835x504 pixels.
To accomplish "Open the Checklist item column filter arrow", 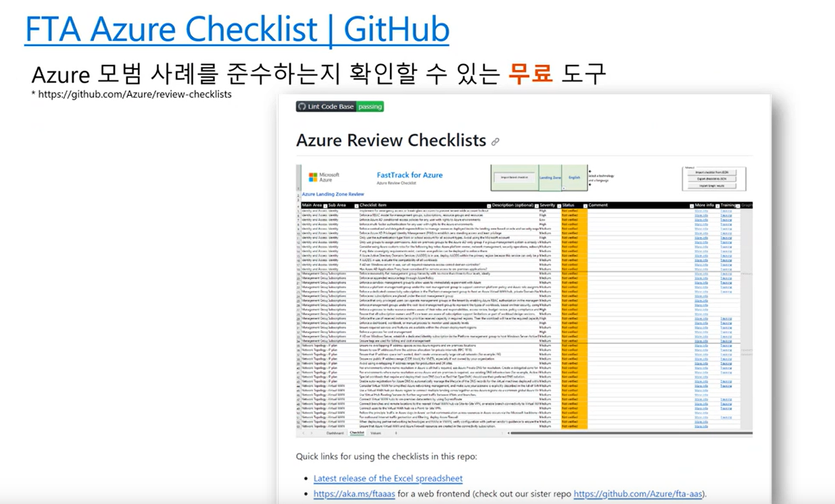I will click(489, 205).
